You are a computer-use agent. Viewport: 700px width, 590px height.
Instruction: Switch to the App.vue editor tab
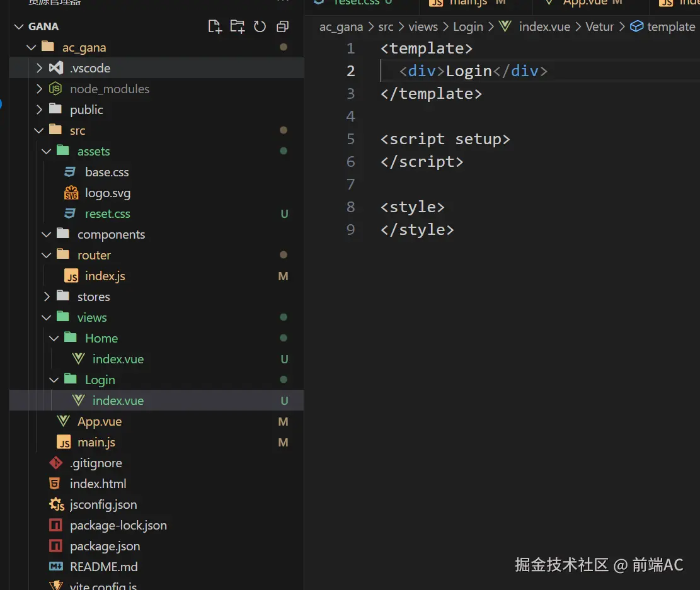click(x=583, y=3)
